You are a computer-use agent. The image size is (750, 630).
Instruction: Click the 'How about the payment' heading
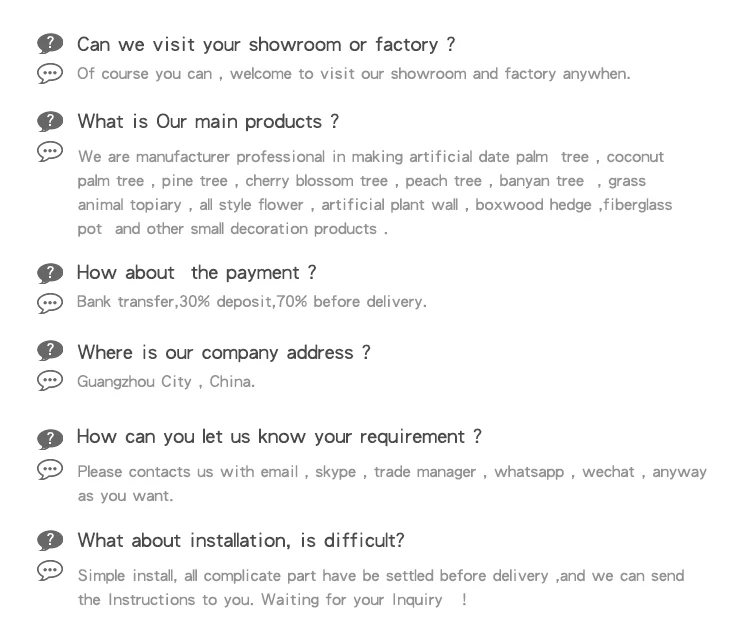196,273
